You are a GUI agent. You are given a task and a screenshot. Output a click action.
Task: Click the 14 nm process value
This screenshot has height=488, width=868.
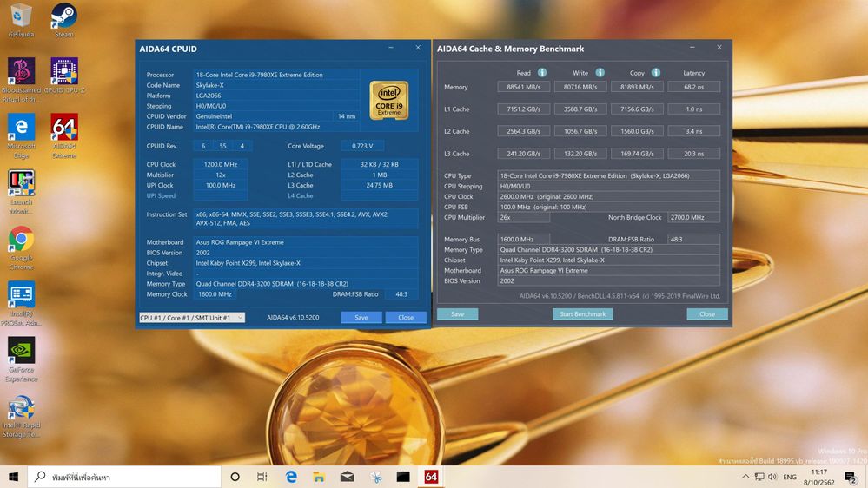pyautogui.click(x=347, y=116)
